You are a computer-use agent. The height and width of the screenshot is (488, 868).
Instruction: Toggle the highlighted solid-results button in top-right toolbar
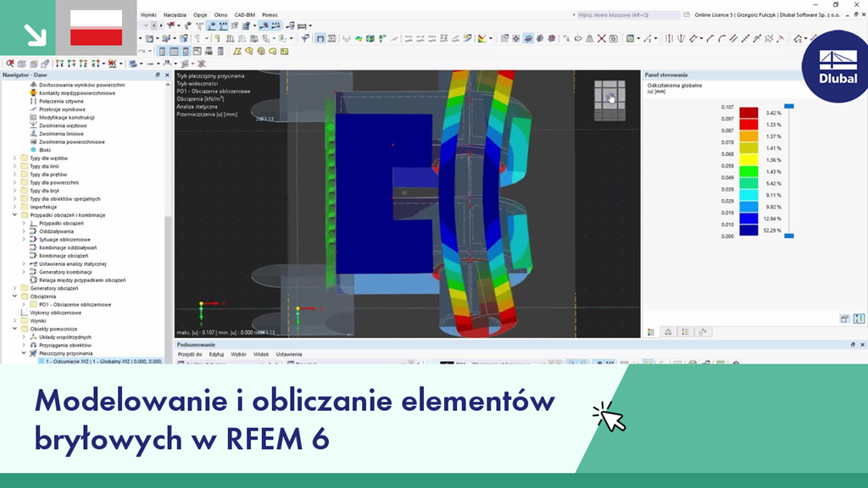527,39
